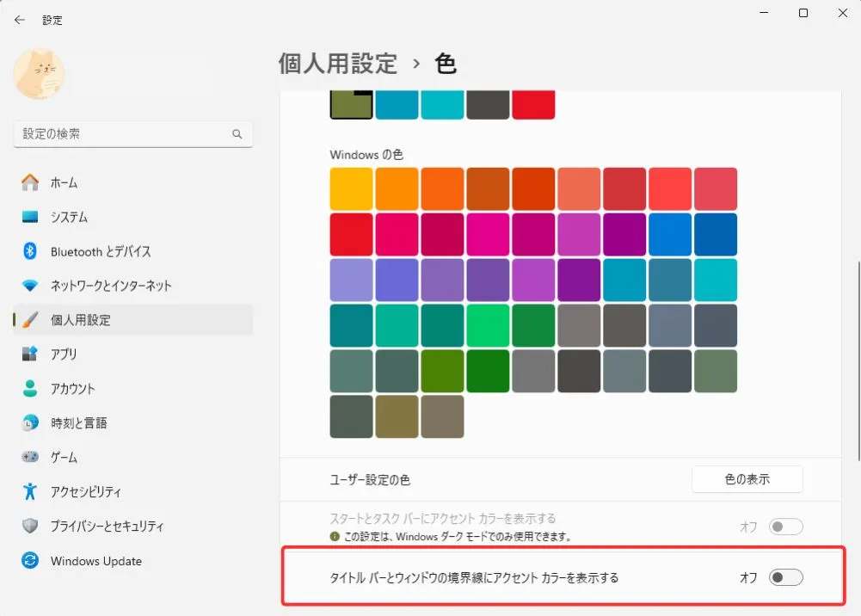
Task: Select the olive recent color swatch
Action: click(x=352, y=104)
